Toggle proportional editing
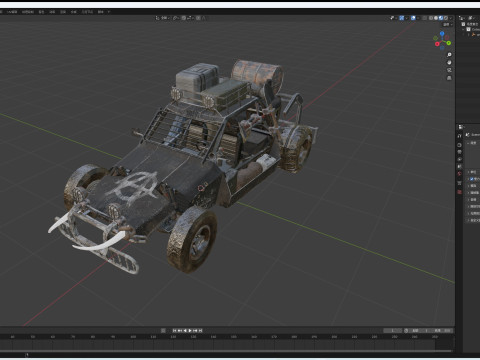The width and height of the screenshot is (480, 360). pos(199,18)
